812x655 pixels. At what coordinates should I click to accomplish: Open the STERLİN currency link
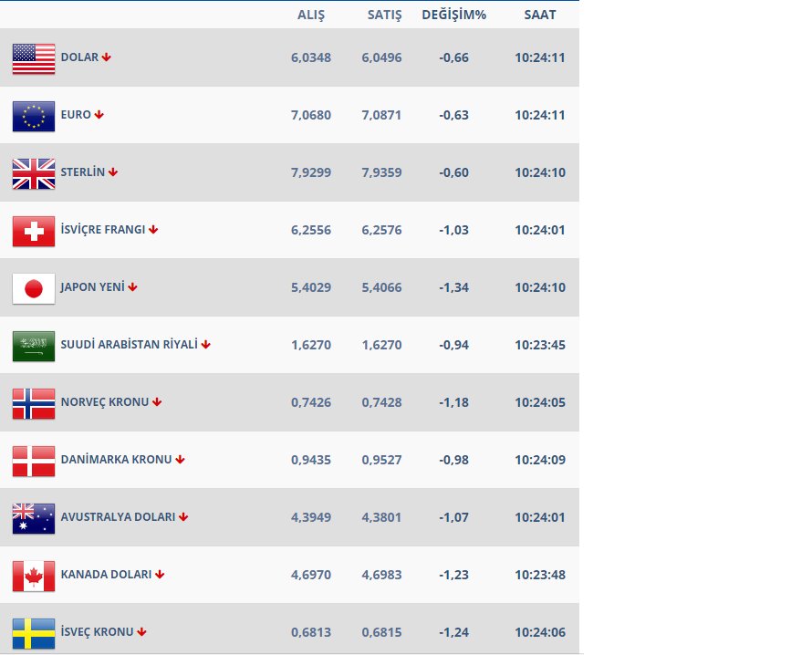pos(83,172)
